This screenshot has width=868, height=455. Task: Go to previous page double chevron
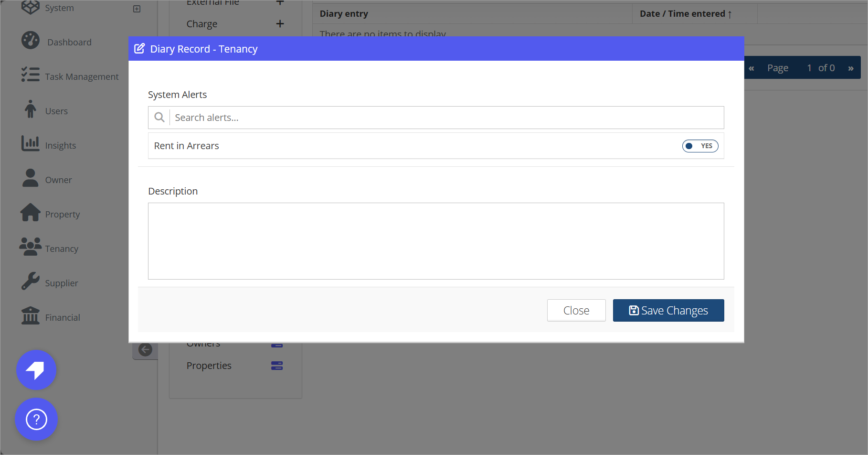coord(752,68)
